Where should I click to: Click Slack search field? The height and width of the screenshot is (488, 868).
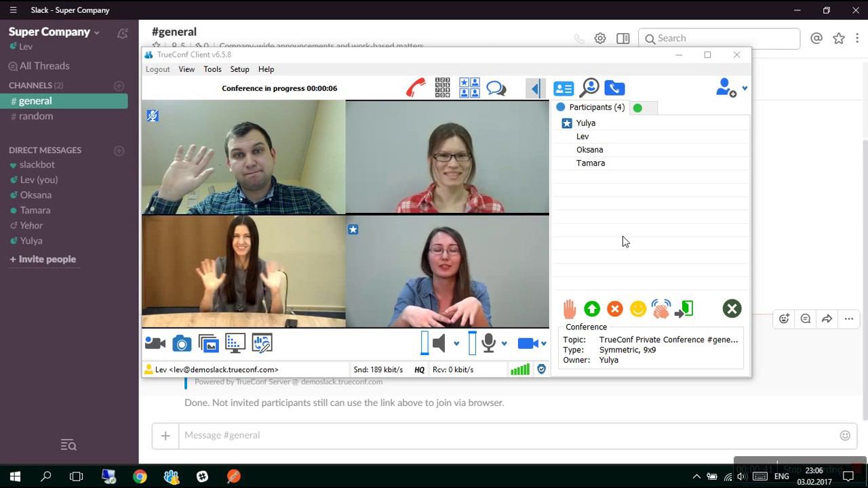pos(719,39)
